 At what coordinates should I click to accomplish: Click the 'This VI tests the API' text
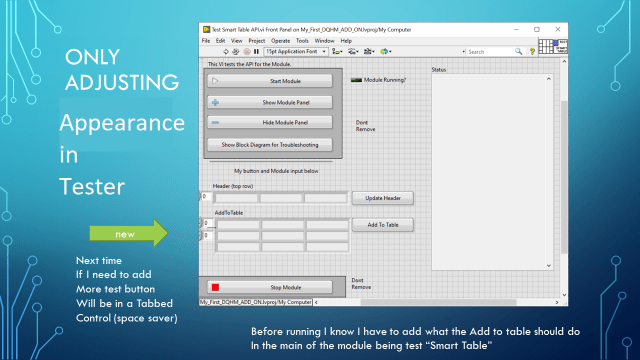click(x=249, y=64)
